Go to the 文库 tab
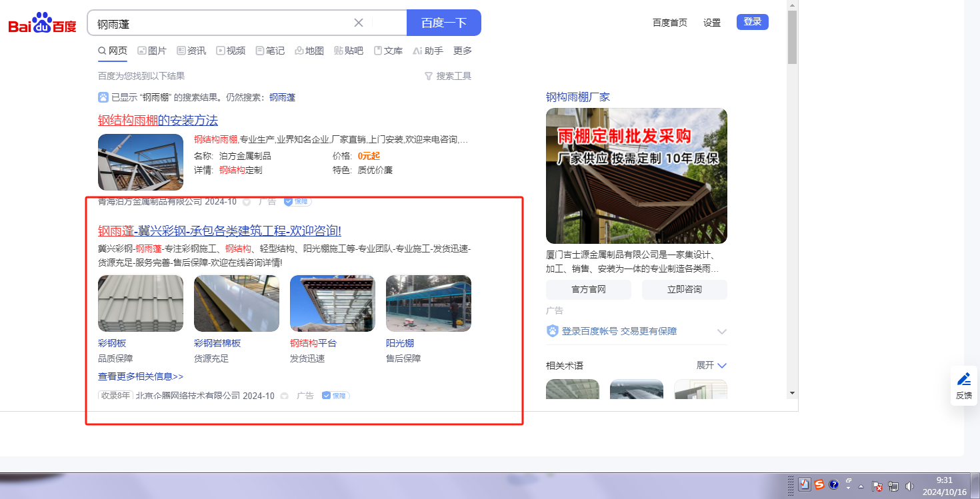980x499 pixels. coord(388,51)
